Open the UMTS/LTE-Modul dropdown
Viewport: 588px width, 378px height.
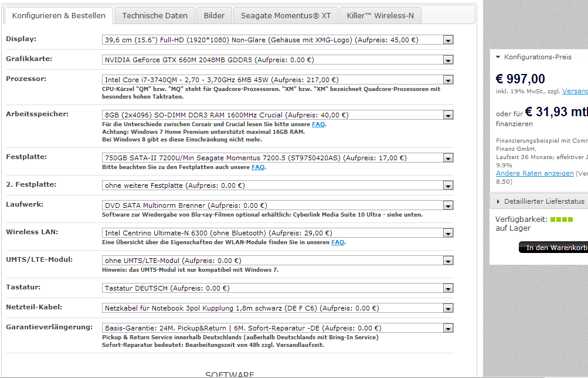(x=277, y=261)
